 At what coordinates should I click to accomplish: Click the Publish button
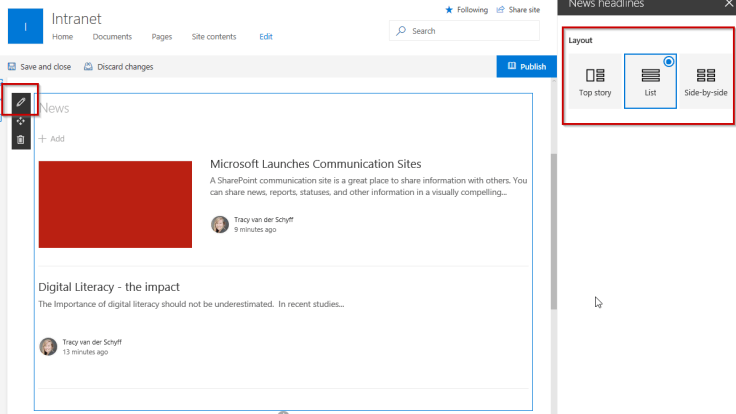click(526, 67)
